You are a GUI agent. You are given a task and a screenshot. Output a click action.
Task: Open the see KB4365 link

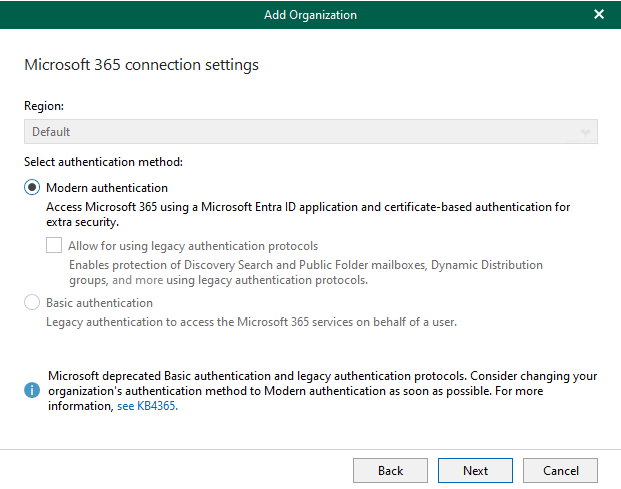point(147,406)
